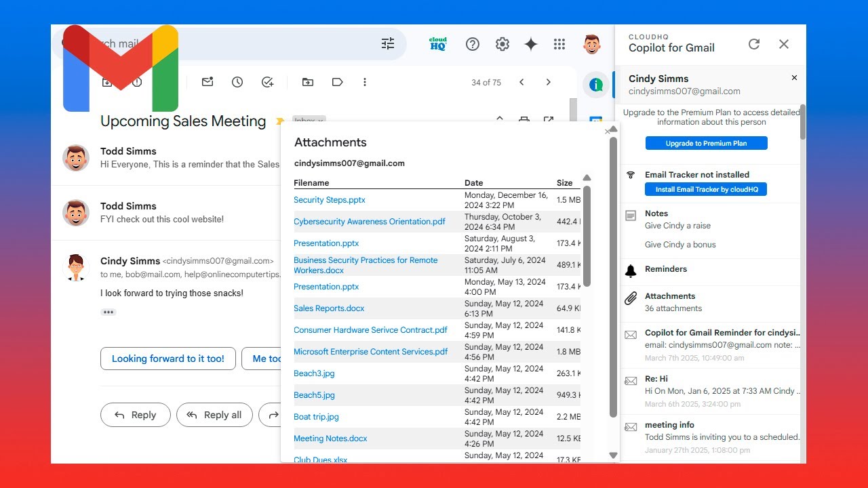Image resolution: width=868 pixels, height=488 pixels.
Task: Click the Email Tracker wifi icon
Action: pyautogui.click(x=631, y=175)
